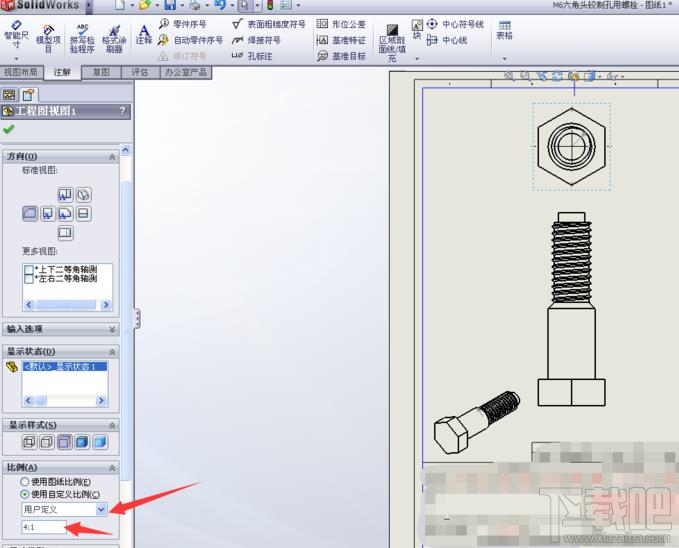Choose shaded with edges display style
Image resolution: width=679 pixels, height=548 pixels.
coord(82,442)
